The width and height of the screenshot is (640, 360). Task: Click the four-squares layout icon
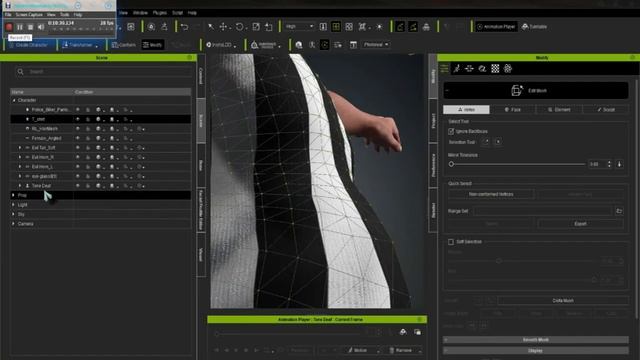[x=349, y=27]
